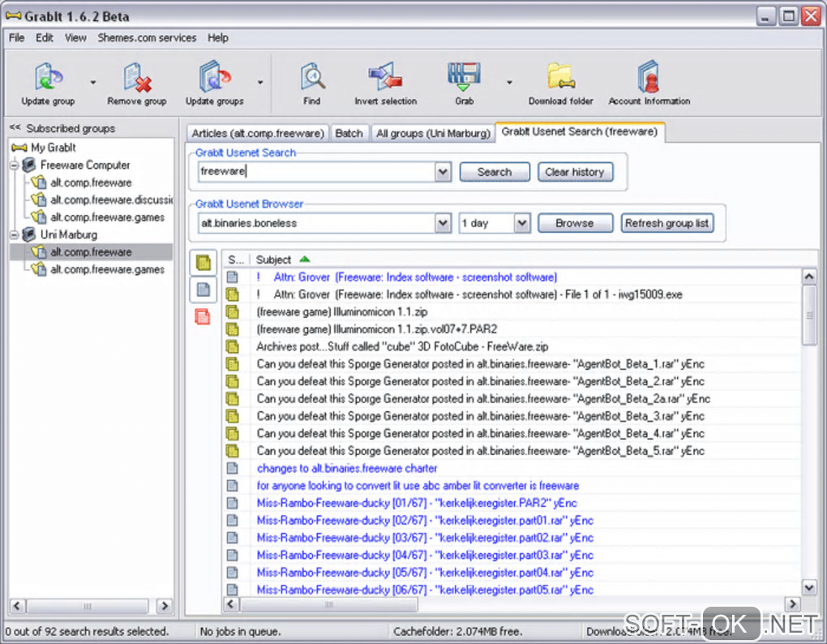
Task: Click the groups tree scroll left arrow
Action: click(x=17, y=606)
